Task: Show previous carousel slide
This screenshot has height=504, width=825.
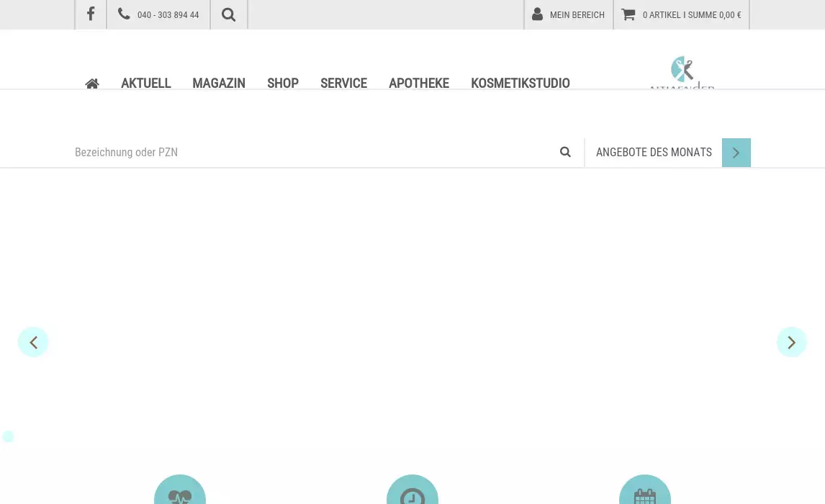Action: [33, 342]
